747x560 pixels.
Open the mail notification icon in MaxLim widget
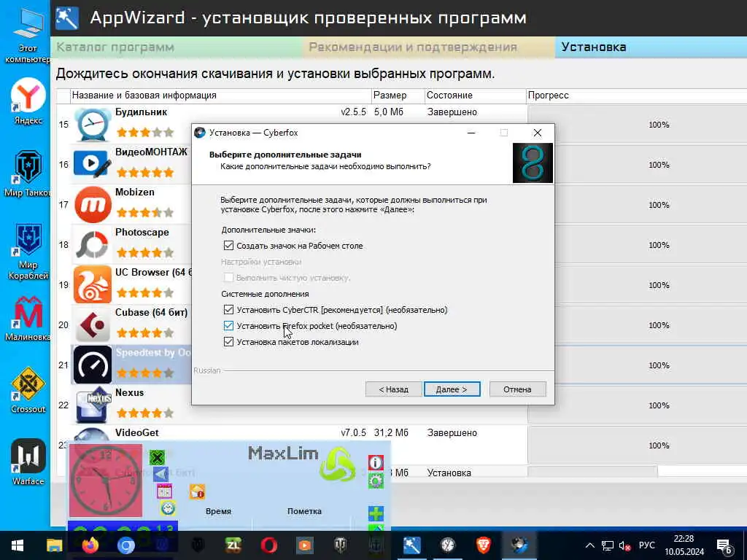(x=197, y=491)
